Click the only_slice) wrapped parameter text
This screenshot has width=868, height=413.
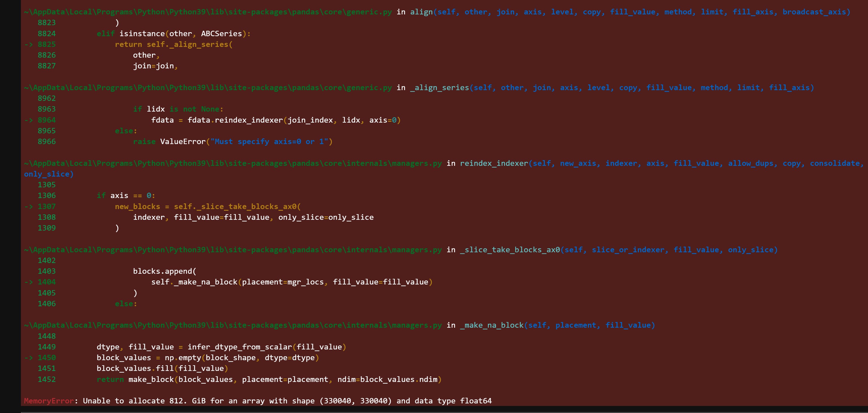coord(49,174)
